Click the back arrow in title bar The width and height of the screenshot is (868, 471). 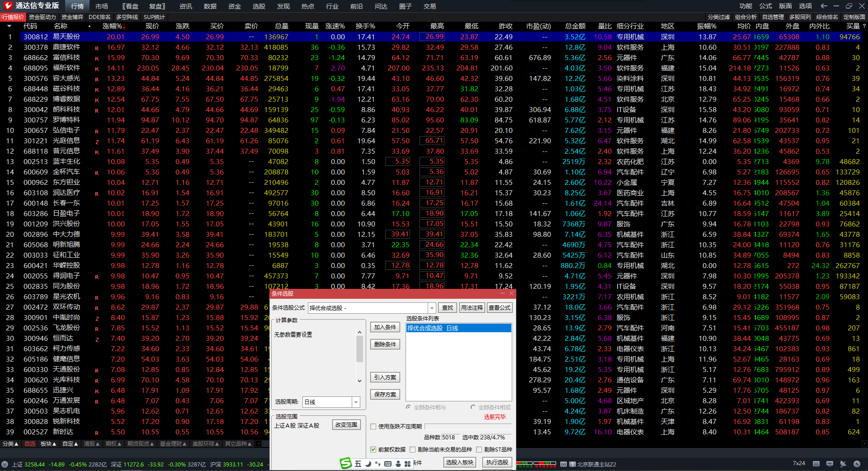pos(824,6)
